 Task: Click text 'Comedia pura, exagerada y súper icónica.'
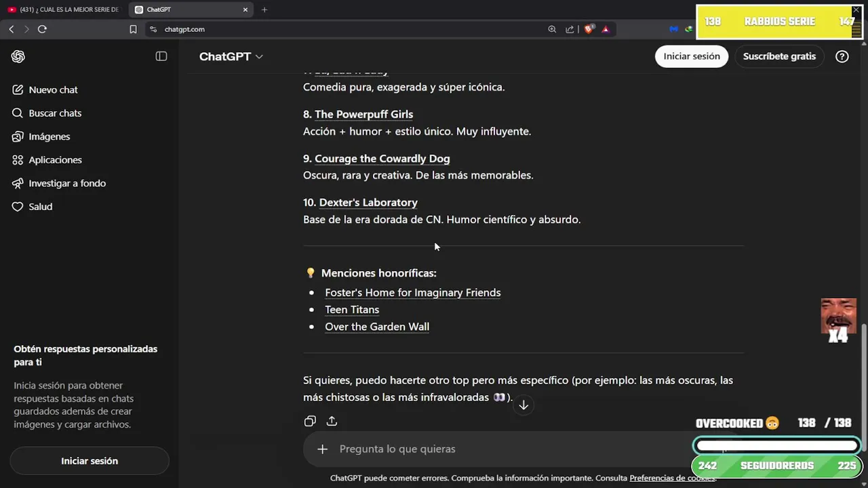403,87
